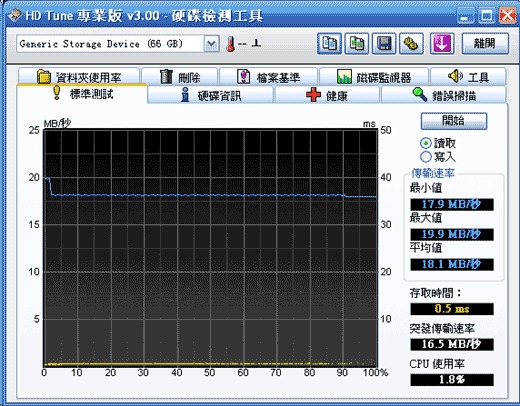Click the purple download arrow icon
This screenshot has height=406, width=520.
[x=442, y=44]
